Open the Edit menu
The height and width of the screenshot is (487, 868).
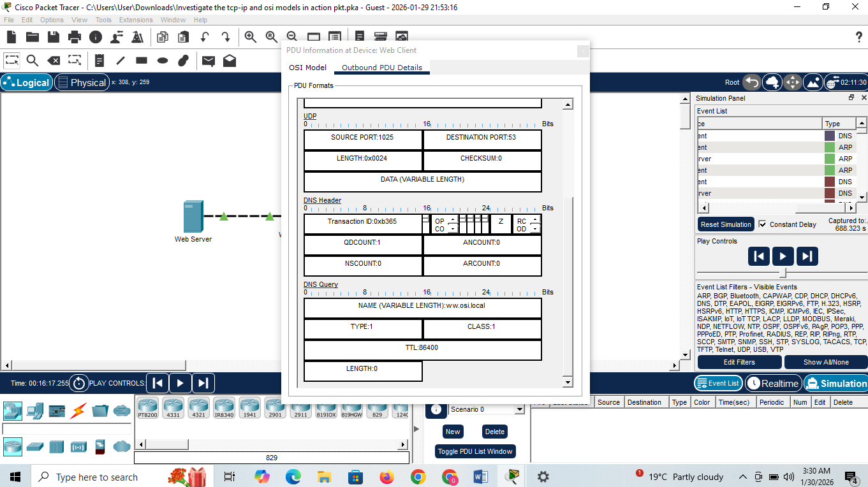tap(27, 20)
